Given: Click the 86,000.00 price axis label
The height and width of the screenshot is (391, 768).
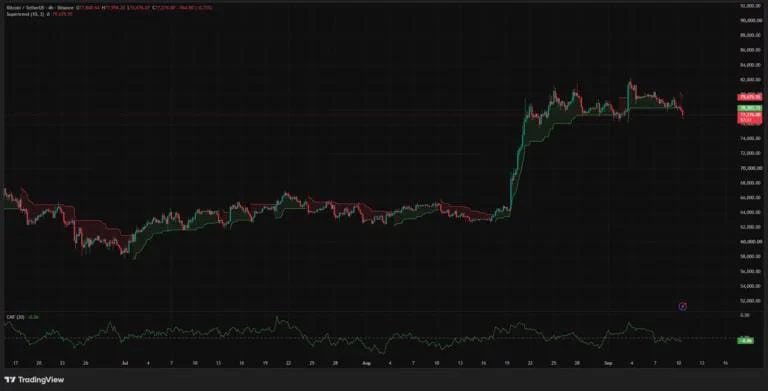Looking at the screenshot, I should (x=751, y=50).
